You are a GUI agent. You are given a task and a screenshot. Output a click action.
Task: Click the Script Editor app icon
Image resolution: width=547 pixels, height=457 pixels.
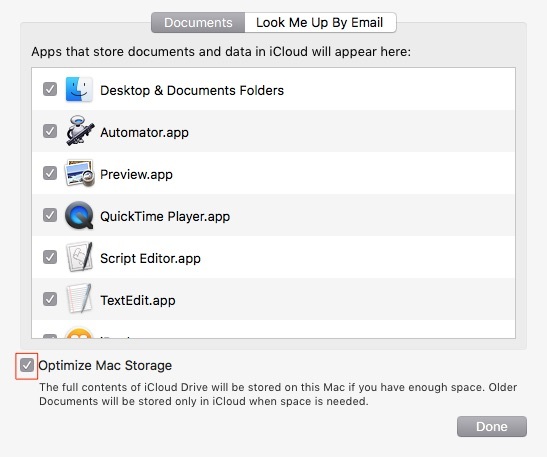80,257
